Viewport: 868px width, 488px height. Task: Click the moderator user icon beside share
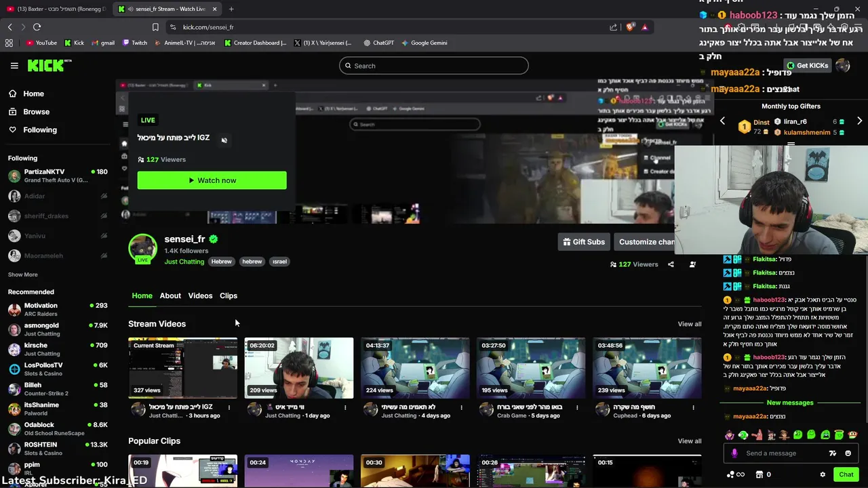click(x=692, y=264)
